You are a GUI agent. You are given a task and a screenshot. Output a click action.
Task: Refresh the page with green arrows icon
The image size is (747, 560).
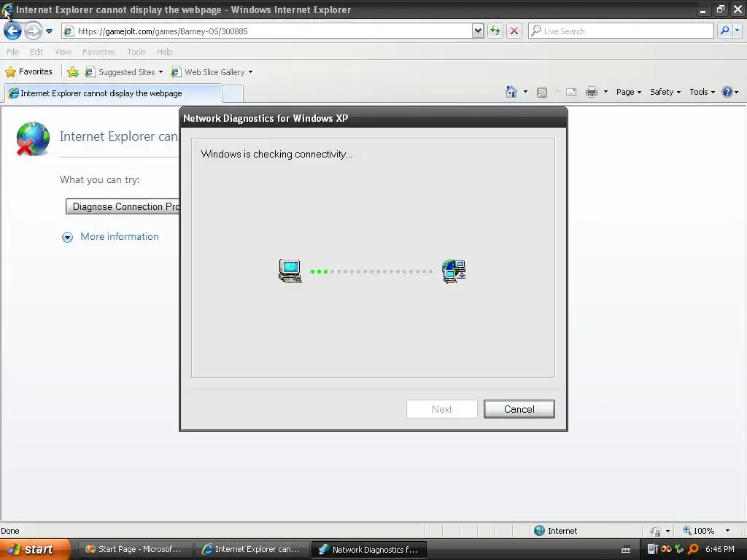click(x=495, y=31)
